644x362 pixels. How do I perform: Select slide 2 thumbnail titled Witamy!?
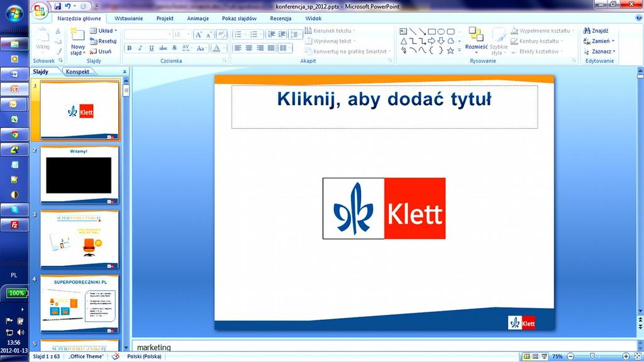click(79, 175)
